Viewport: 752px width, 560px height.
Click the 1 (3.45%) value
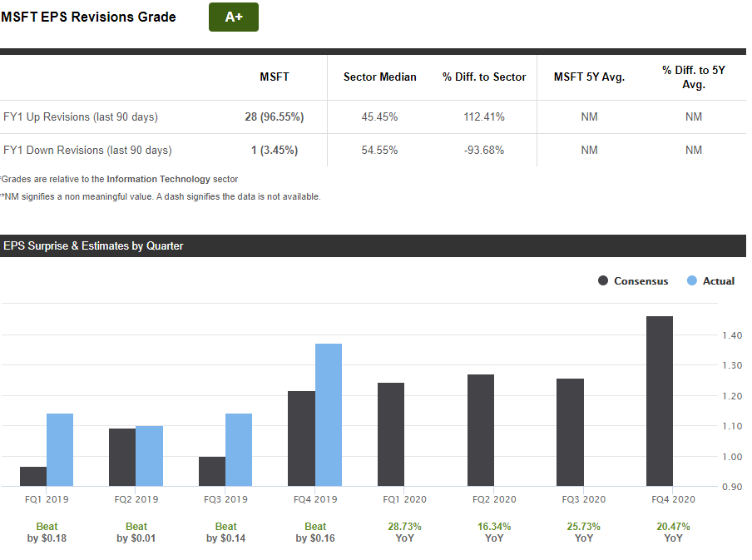pos(275,151)
